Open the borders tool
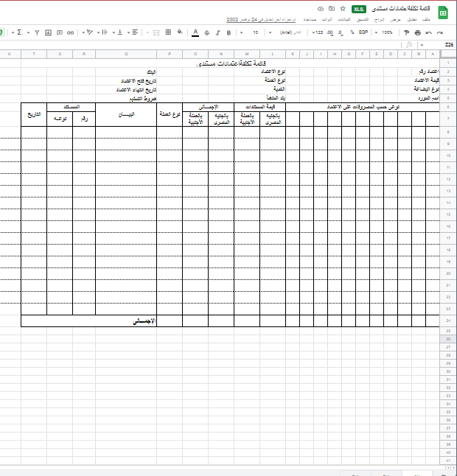The width and height of the screenshot is (457, 476). click(x=168, y=33)
